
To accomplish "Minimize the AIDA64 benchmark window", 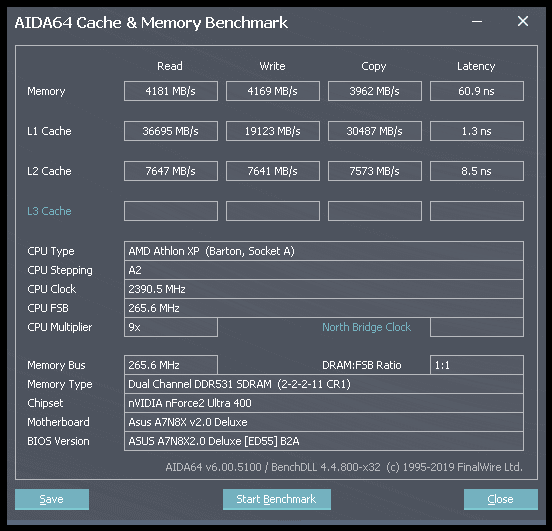I will (477, 21).
